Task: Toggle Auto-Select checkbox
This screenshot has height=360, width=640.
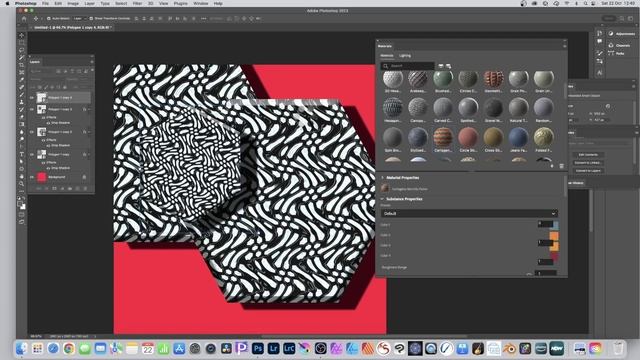Action: [x=49, y=18]
